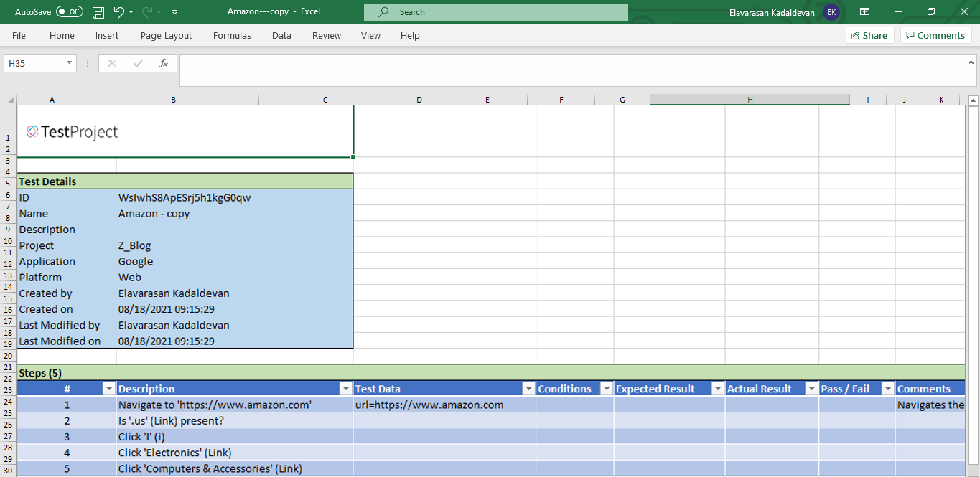The height and width of the screenshot is (477, 980).
Task: Click the Redo arrow icon
Action: click(x=148, y=12)
